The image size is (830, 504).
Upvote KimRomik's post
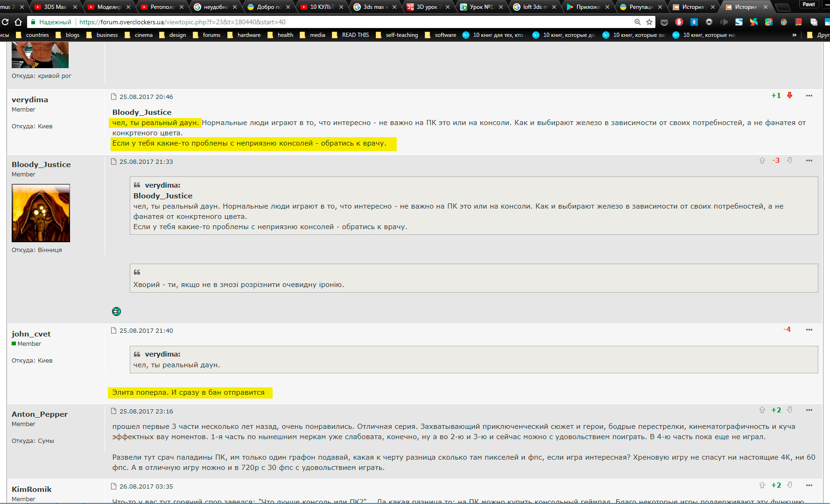click(x=762, y=485)
